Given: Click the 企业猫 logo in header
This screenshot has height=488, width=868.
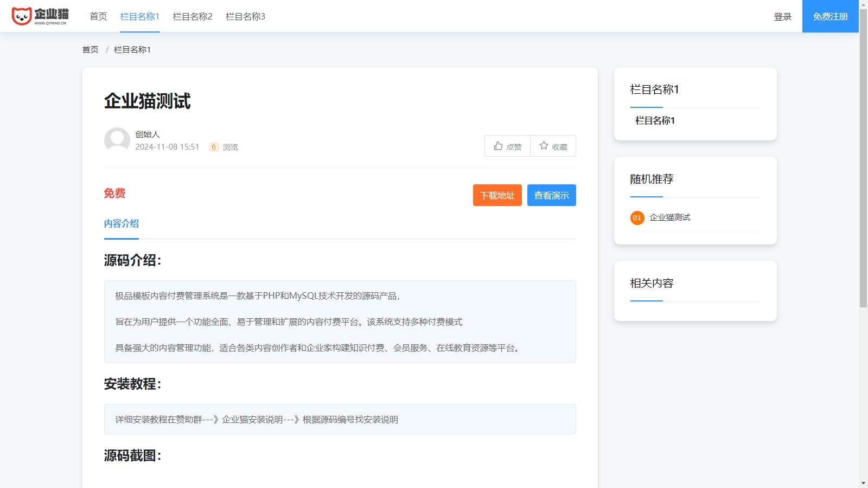Looking at the screenshot, I should point(41,16).
